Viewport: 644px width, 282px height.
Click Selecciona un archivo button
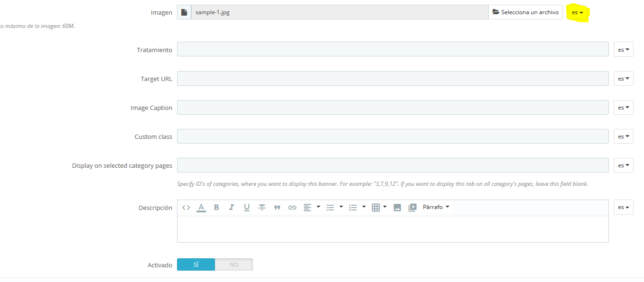[x=525, y=12]
